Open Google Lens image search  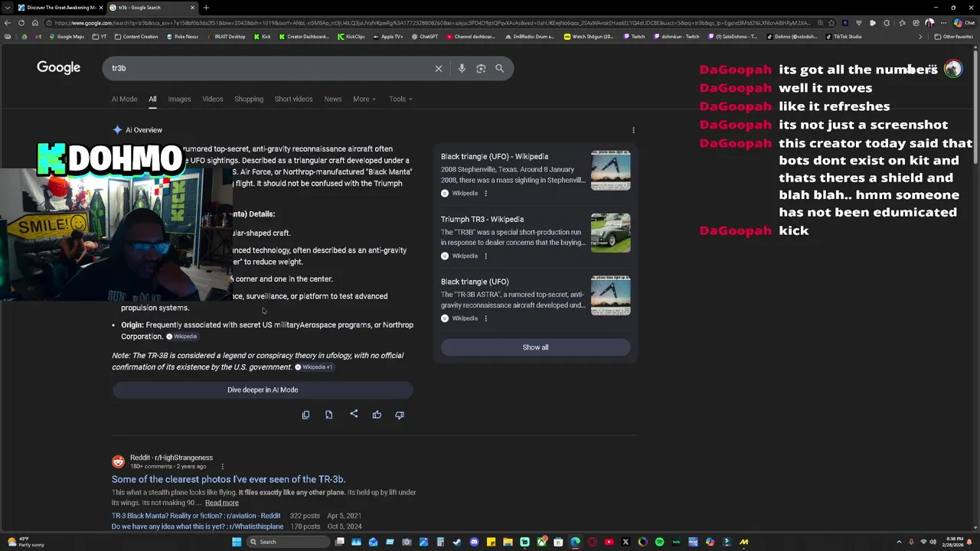pos(481,68)
